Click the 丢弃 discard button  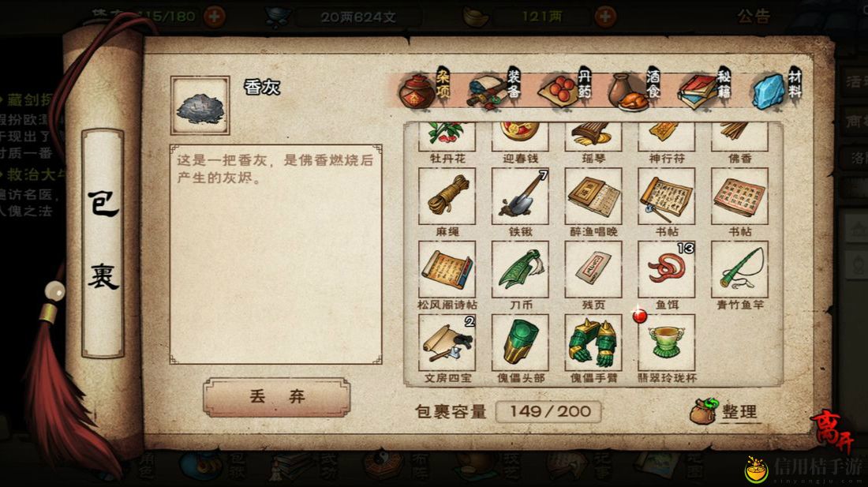point(276,397)
